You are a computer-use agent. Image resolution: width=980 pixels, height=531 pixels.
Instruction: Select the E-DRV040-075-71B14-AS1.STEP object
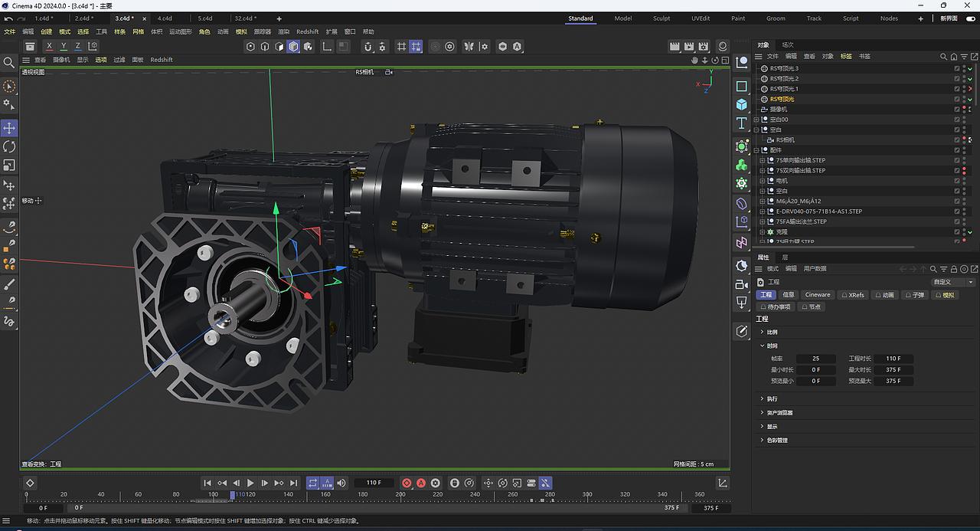[x=818, y=211]
